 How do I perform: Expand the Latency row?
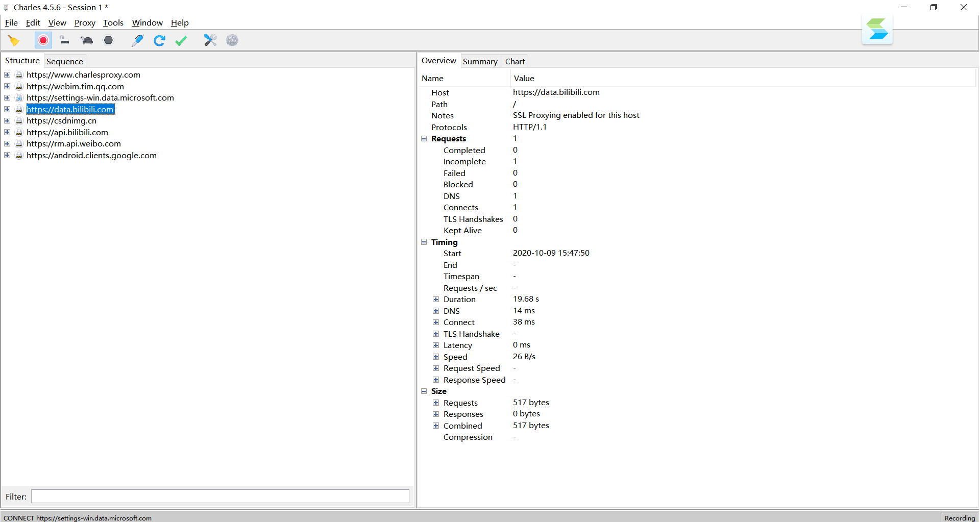(436, 345)
